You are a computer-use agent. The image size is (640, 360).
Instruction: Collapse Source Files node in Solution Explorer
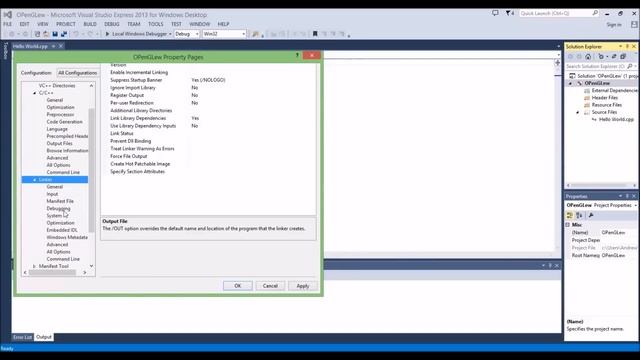tap(578, 112)
